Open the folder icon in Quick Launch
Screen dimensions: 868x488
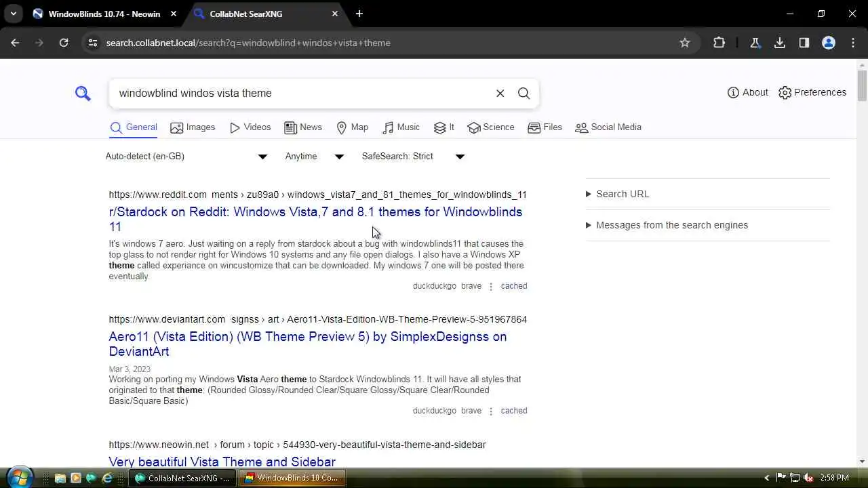[60, 478]
